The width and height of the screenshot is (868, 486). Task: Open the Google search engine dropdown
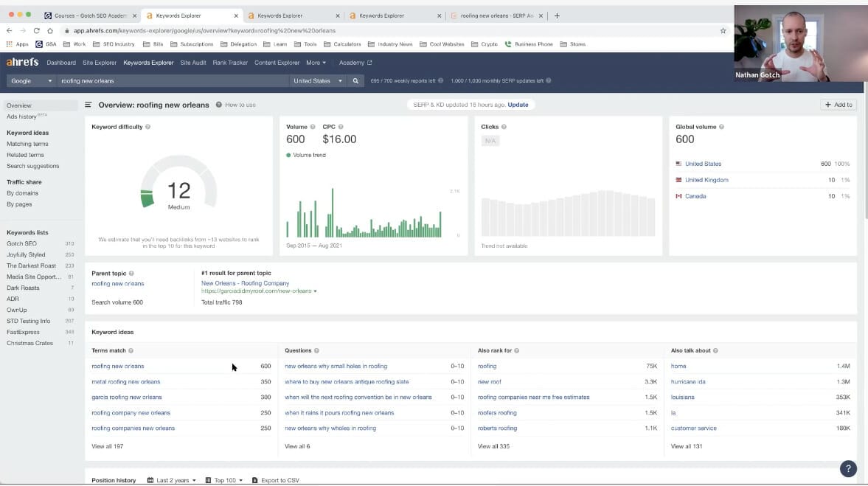[31, 81]
